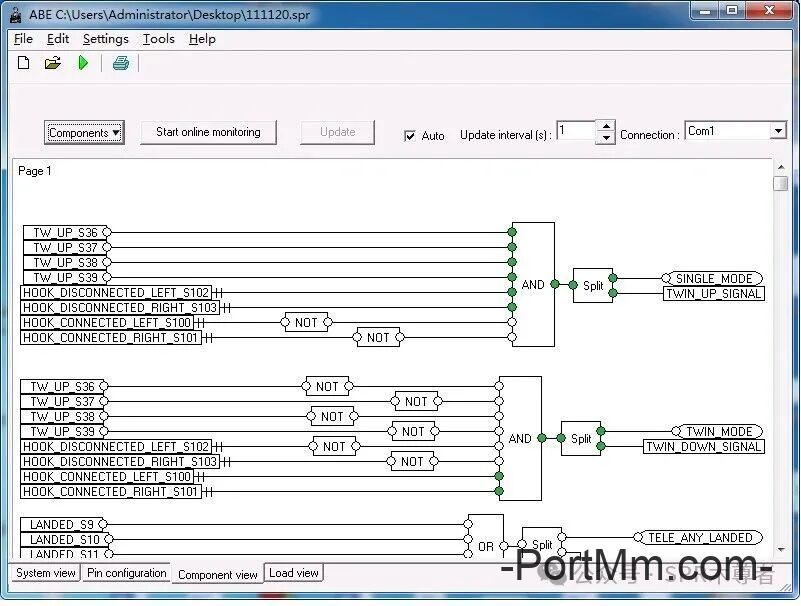Open the Tools menu
The height and width of the screenshot is (606, 801).
pyautogui.click(x=158, y=39)
